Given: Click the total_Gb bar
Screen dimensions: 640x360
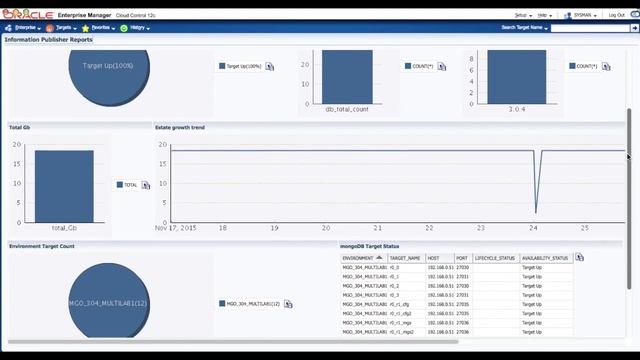Looking at the screenshot, I should point(64,187).
